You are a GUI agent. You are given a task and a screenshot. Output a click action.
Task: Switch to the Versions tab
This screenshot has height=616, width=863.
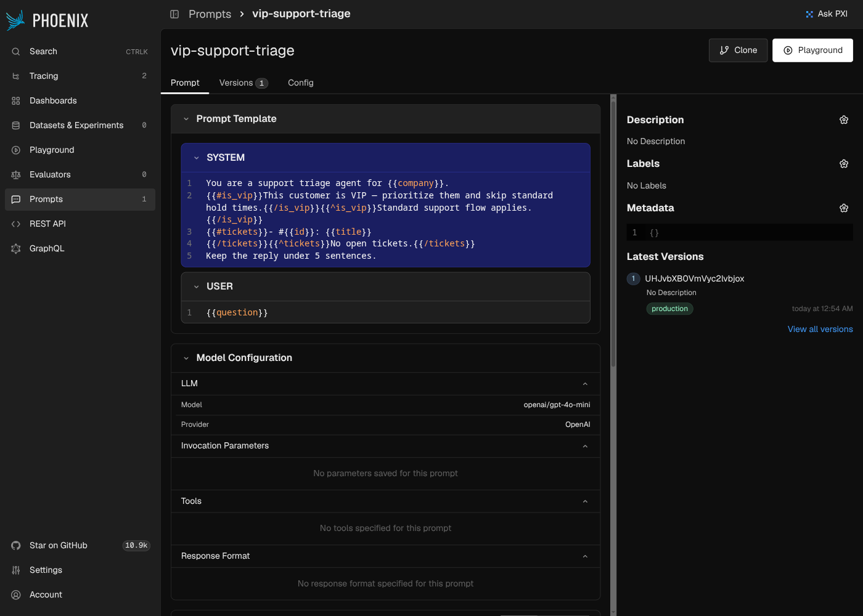tap(243, 83)
